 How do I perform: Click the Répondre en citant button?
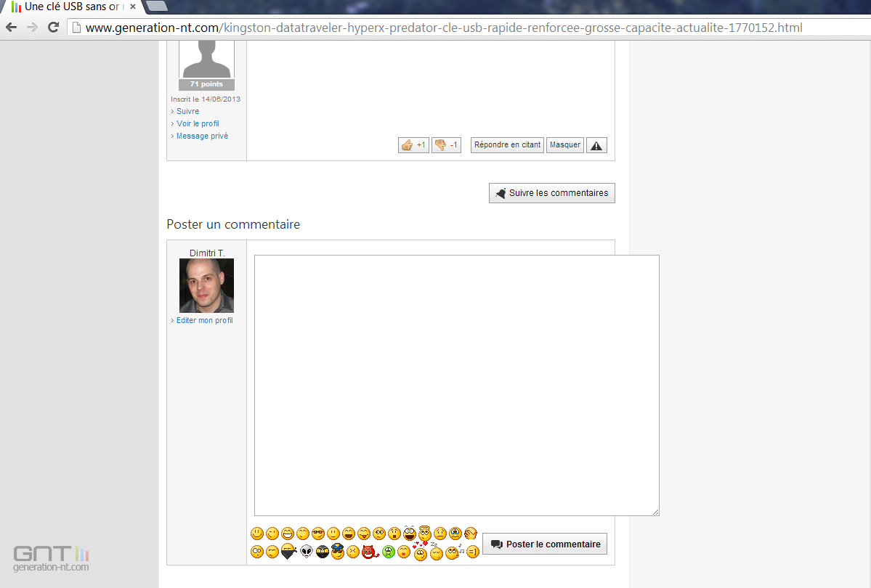click(x=507, y=145)
